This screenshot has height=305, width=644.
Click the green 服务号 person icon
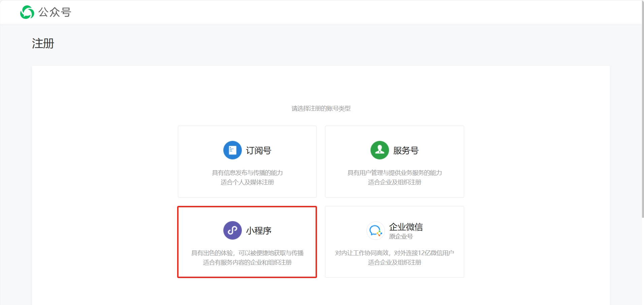380,150
